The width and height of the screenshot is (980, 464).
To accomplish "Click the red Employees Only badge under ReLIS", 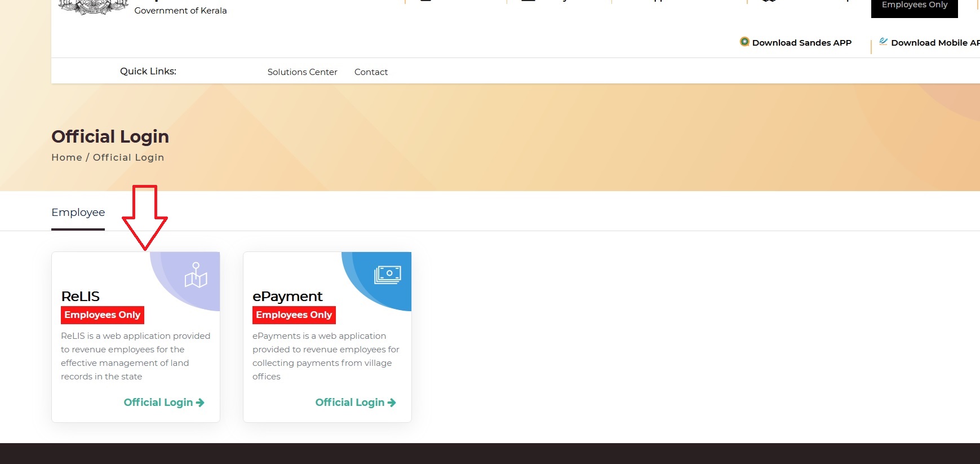I will 102,315.
